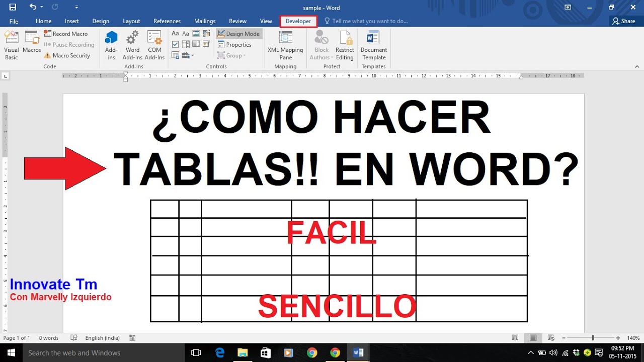Open Windows Store from taskbar

(x=266, y=352)
